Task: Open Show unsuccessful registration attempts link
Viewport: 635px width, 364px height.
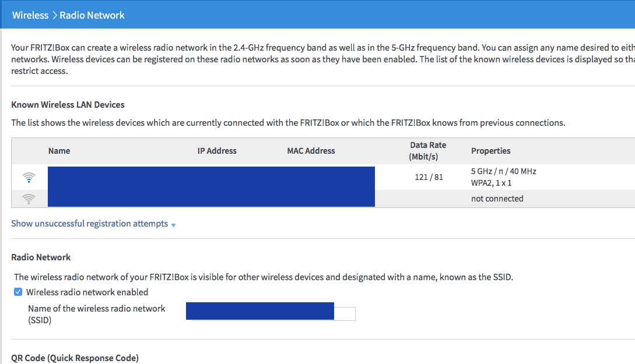Action: click(89, 224)
